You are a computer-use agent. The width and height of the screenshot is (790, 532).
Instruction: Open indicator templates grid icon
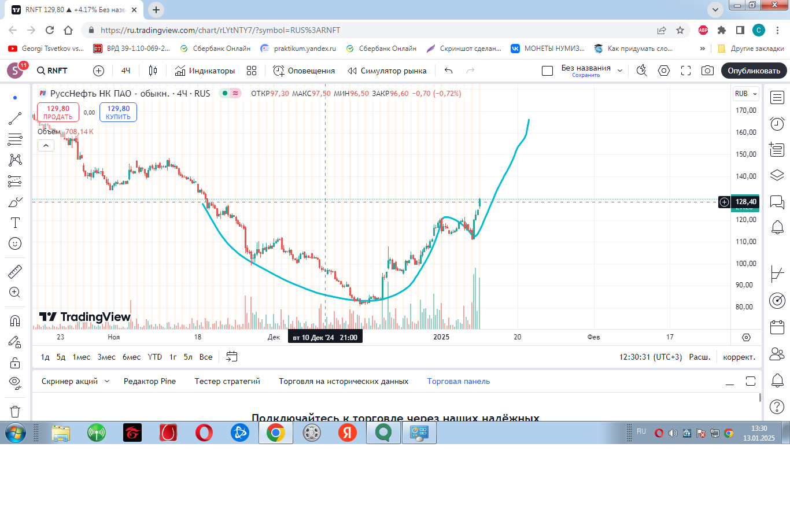tap(252, 71)
